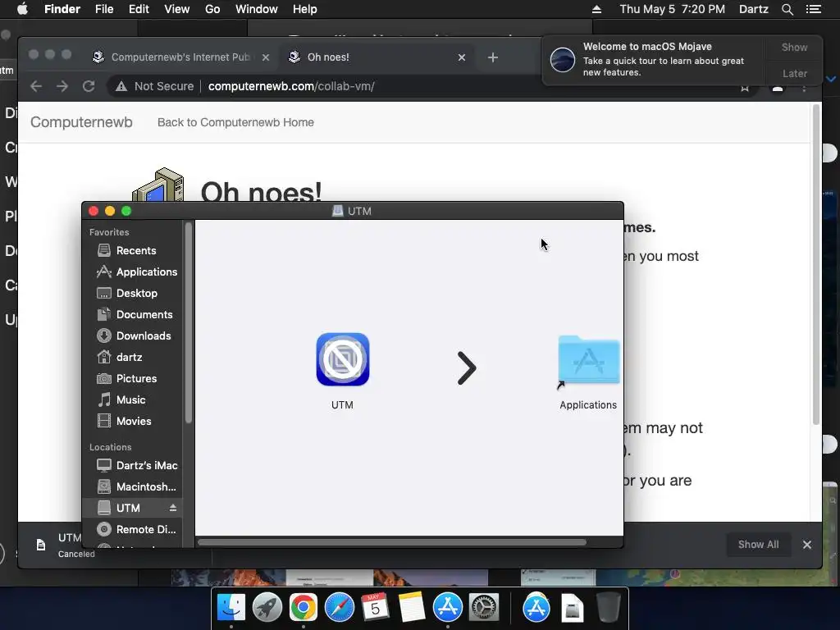The height and width of the screenshot is (630, 840).
Task: Click Chrome profile icon in toolbar
Action: 778,89
